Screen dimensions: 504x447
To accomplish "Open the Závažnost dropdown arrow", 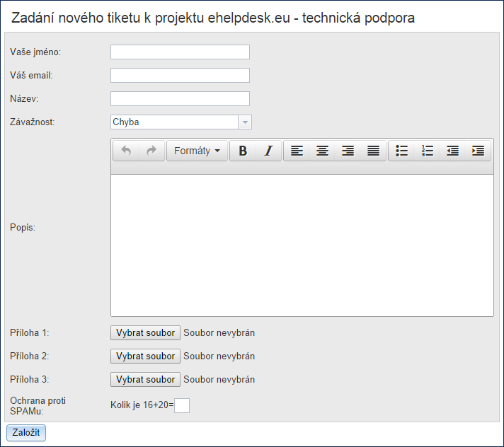I will [x=245, y=122].
